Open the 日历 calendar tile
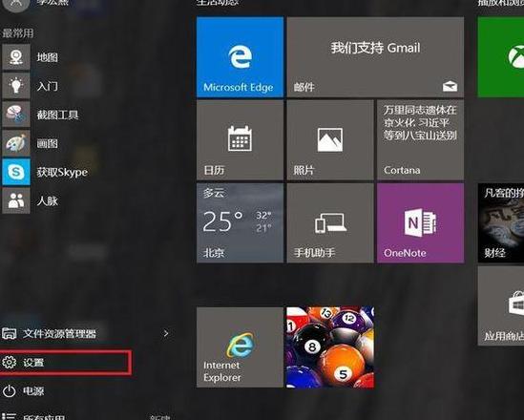This screenshot has width=524, height=420. click(240, 140)
